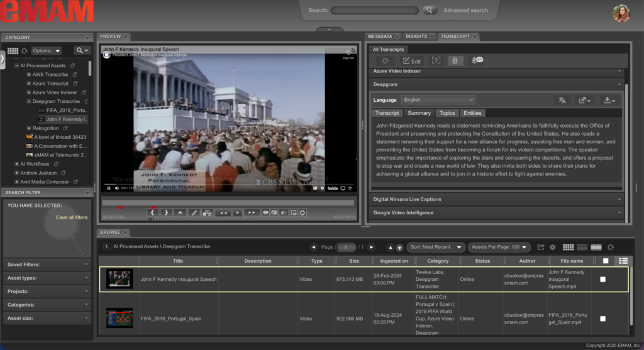Open player settings gear icon
Image resolution: width=644 pixels, height=350 pixels.
click(x=303, y=212)
